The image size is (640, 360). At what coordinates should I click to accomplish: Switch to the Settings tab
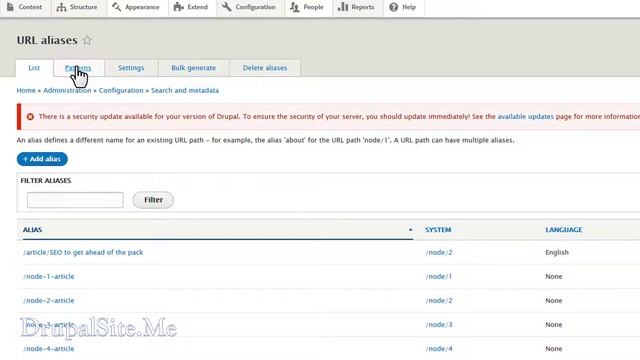(x=131, y=68)
